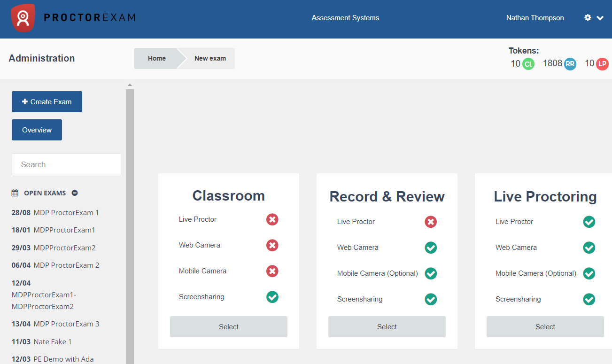Click Screensharing label in Classroom card
The width and height of the screenshot is (612, 364).
(x=201, y=297)
